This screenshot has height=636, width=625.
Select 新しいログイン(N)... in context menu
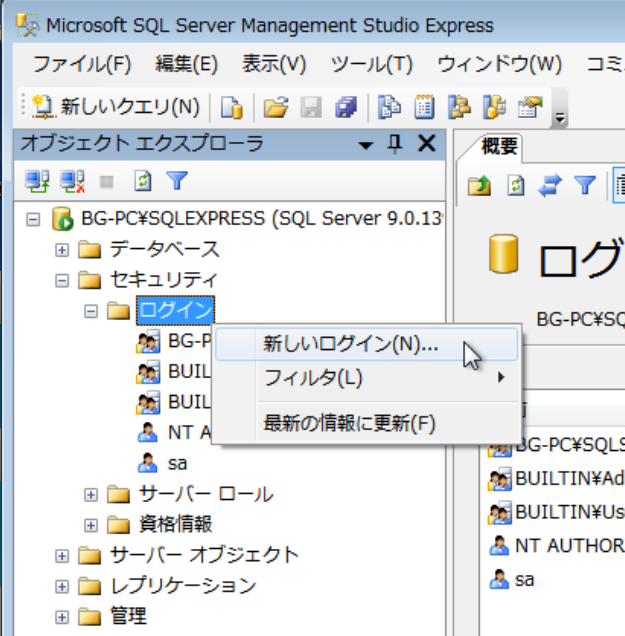pos(367,344)
